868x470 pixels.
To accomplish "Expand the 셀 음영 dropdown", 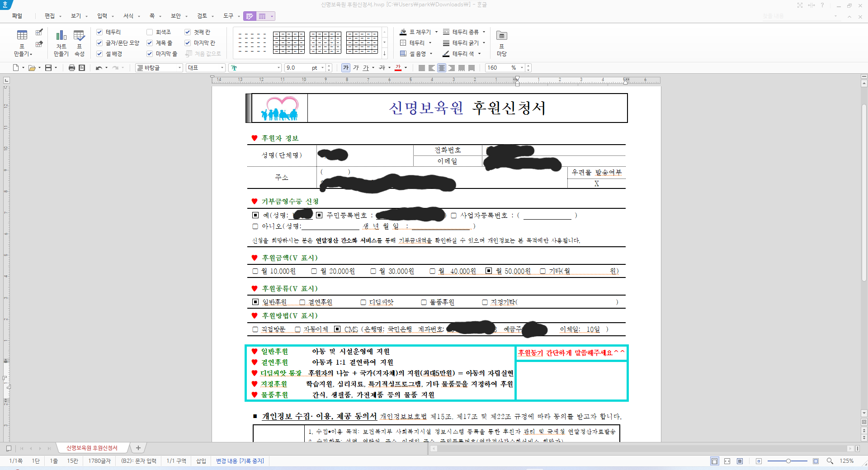I will (x=431, y=54).
